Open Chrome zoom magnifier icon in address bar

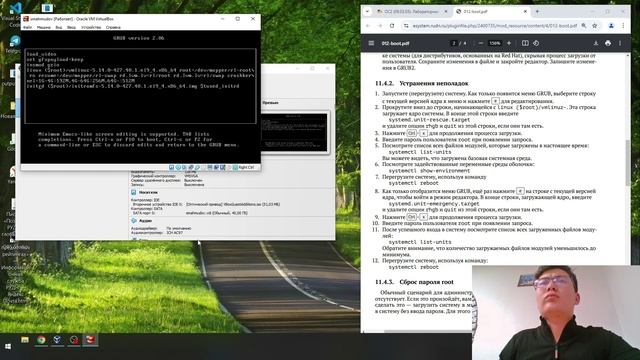pos(584,25)
